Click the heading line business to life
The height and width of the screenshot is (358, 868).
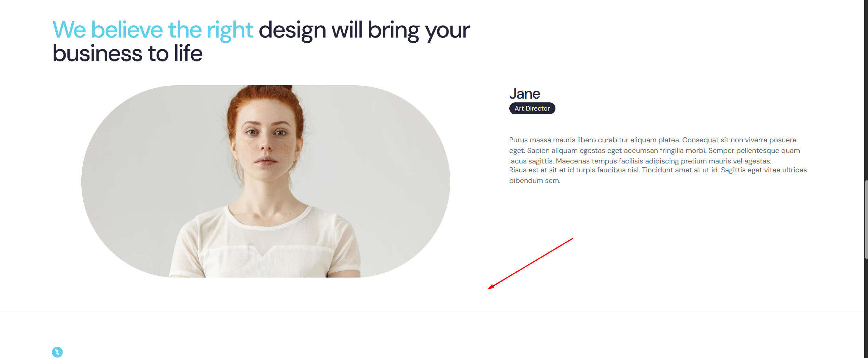(x=127, y=54)
